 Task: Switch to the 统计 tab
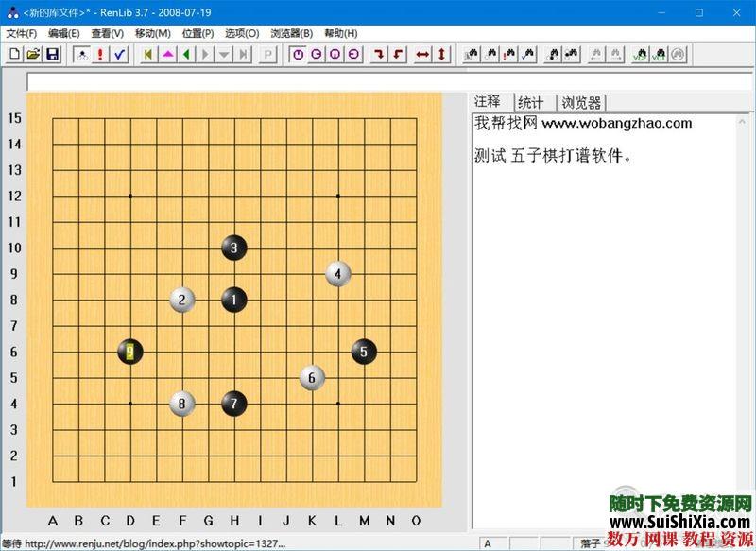tap(531, 100)
